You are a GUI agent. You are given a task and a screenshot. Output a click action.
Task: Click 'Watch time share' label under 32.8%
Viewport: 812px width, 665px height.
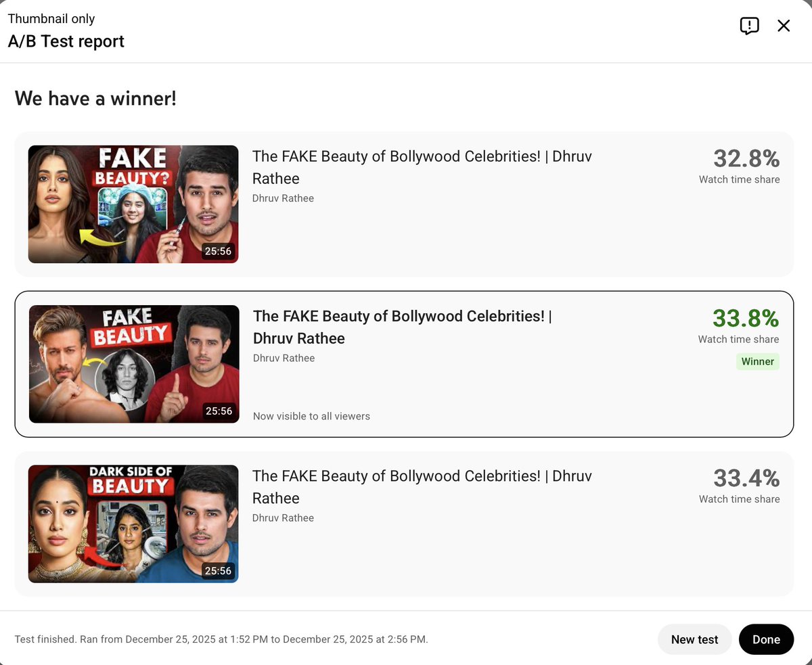740,179
